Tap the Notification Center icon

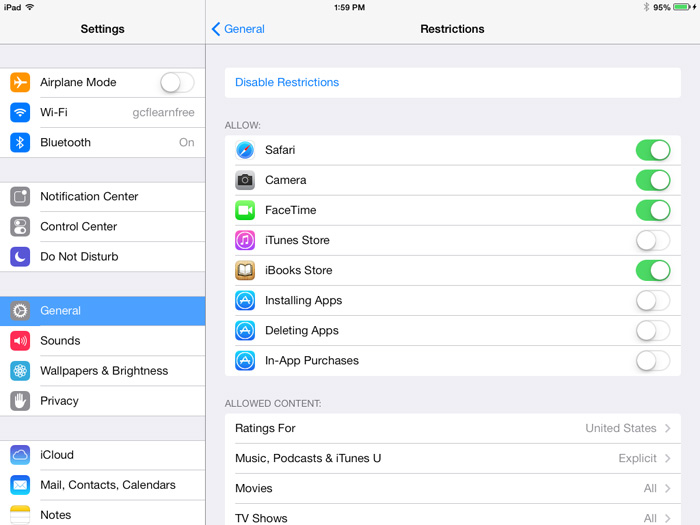point(20,196)
